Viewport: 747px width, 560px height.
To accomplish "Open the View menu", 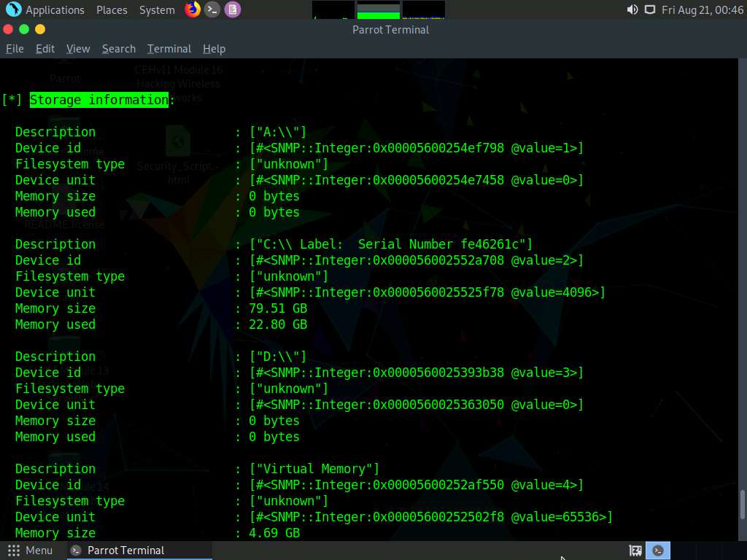I will (x=78, y=49).
